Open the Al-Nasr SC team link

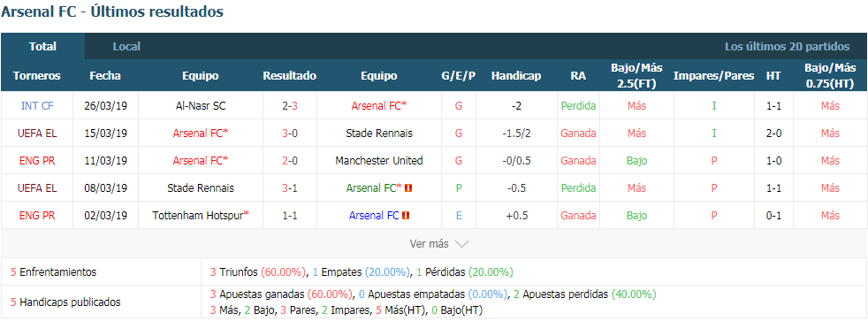coord(201,106)
